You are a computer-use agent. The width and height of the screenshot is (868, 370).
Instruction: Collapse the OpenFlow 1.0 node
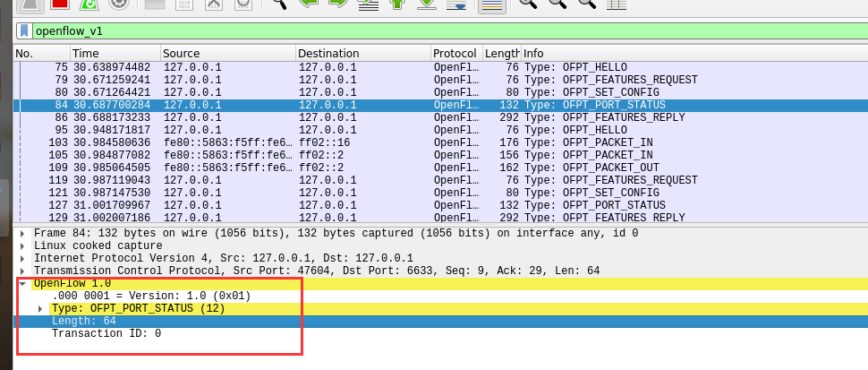(22, 284)
